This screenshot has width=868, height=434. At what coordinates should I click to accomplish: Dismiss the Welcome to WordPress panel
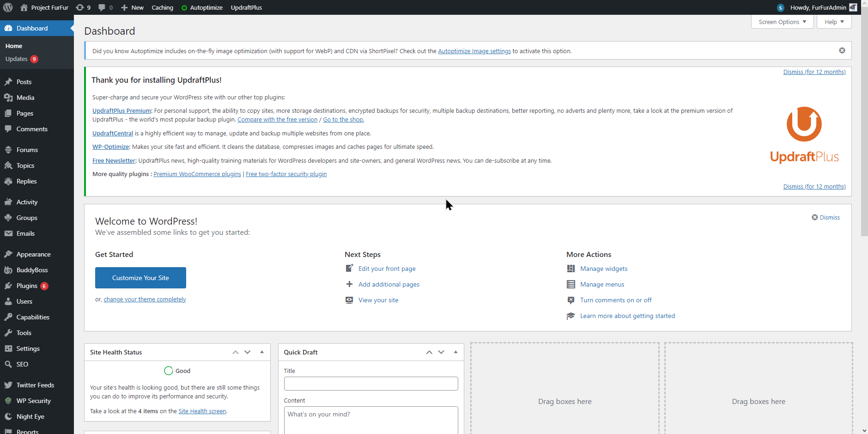(x=826, y=217)
